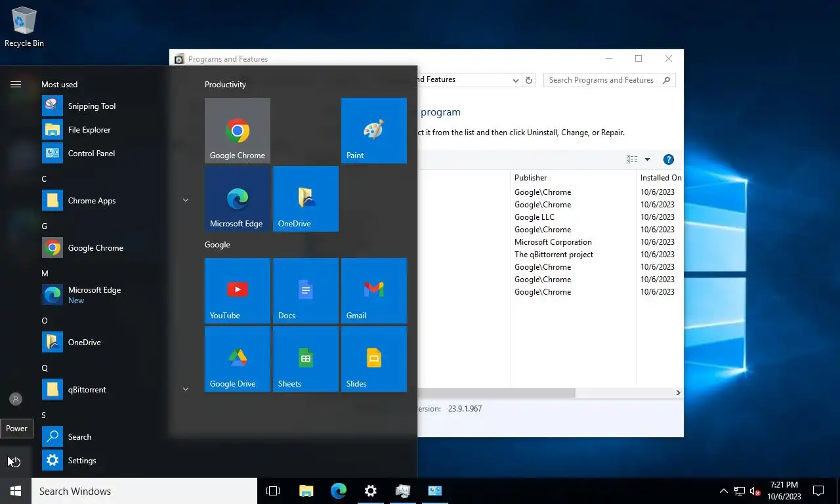This screenshot has width=840, height=504.
Task: Show hidden system tray icons
Action: point(724,491)
